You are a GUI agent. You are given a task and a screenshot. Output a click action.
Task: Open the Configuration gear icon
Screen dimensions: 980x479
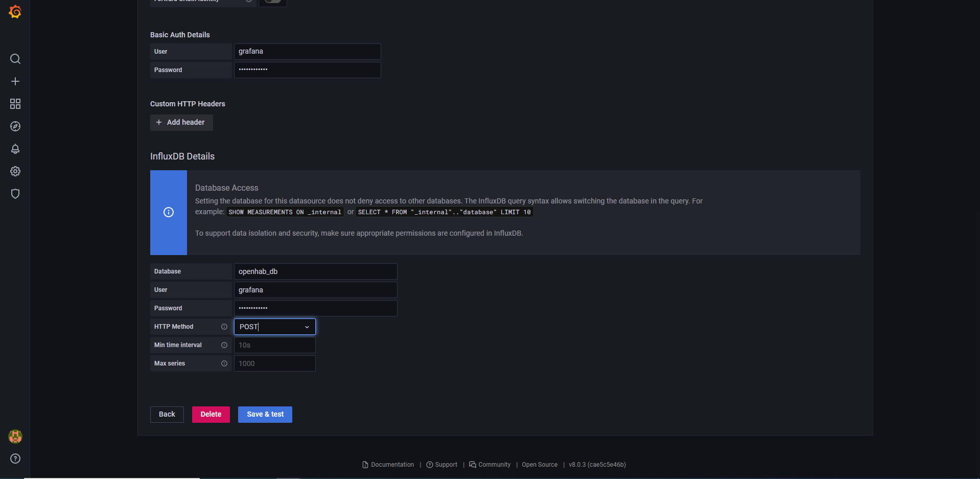click(15, 171)
